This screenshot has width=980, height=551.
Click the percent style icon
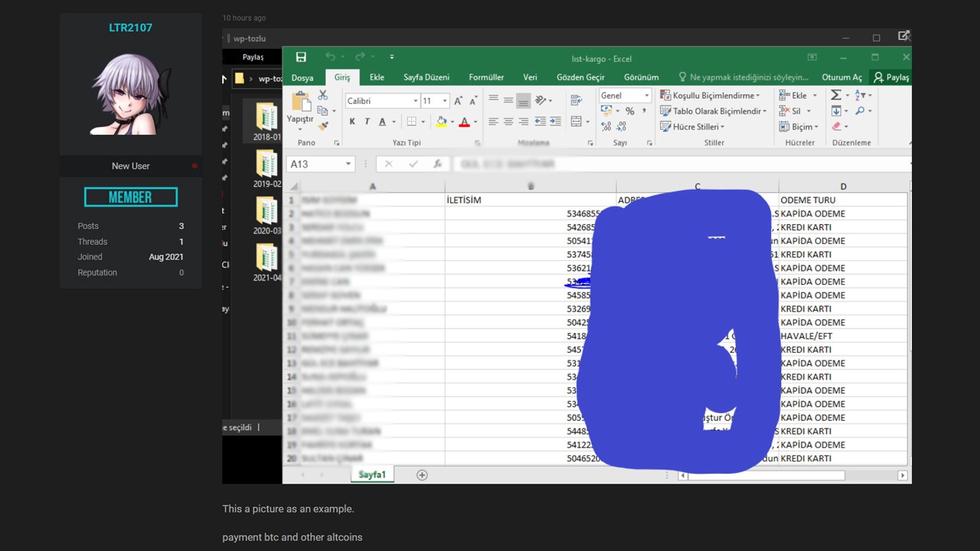629,111
